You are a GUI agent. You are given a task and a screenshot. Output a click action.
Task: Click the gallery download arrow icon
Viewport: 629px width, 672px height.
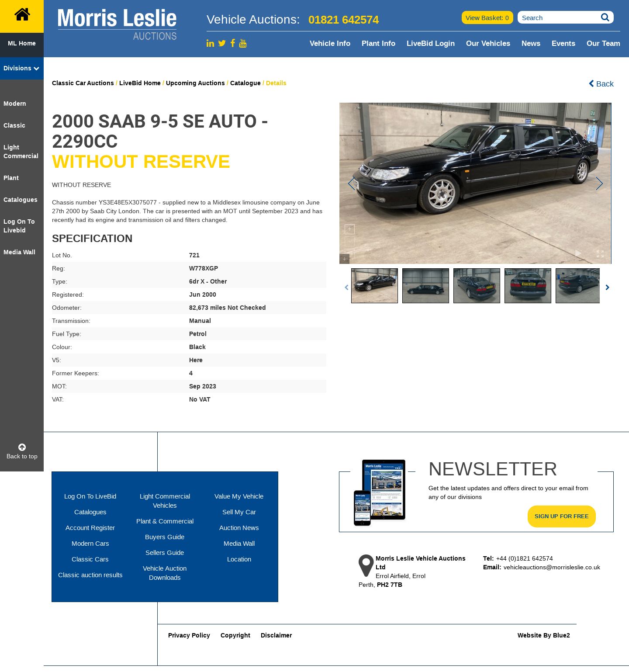pyautogui.click(x=344, y=259)
